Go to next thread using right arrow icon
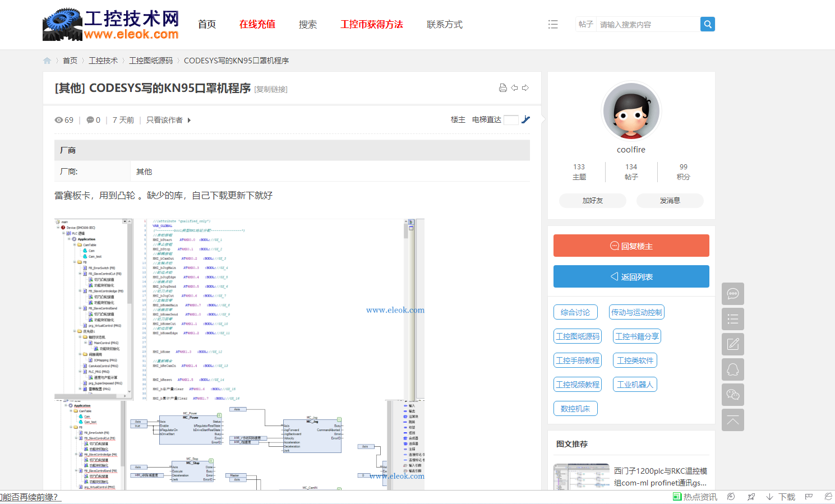The width and height of the screenshot is (835, 504). coord(525,88)
